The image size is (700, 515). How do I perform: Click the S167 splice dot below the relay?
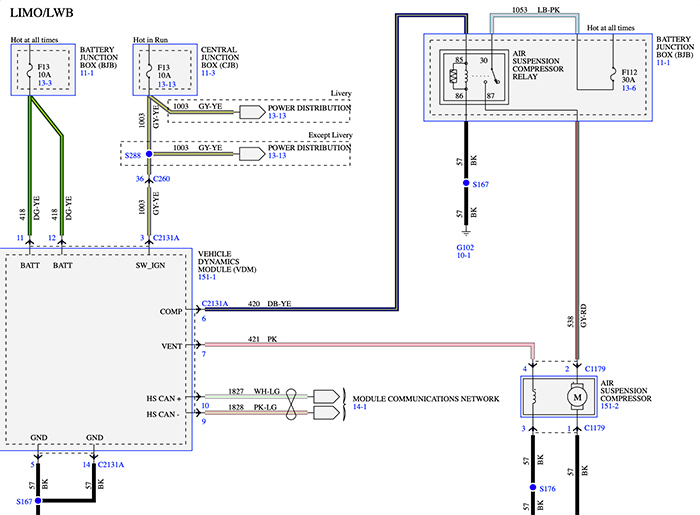466,183
